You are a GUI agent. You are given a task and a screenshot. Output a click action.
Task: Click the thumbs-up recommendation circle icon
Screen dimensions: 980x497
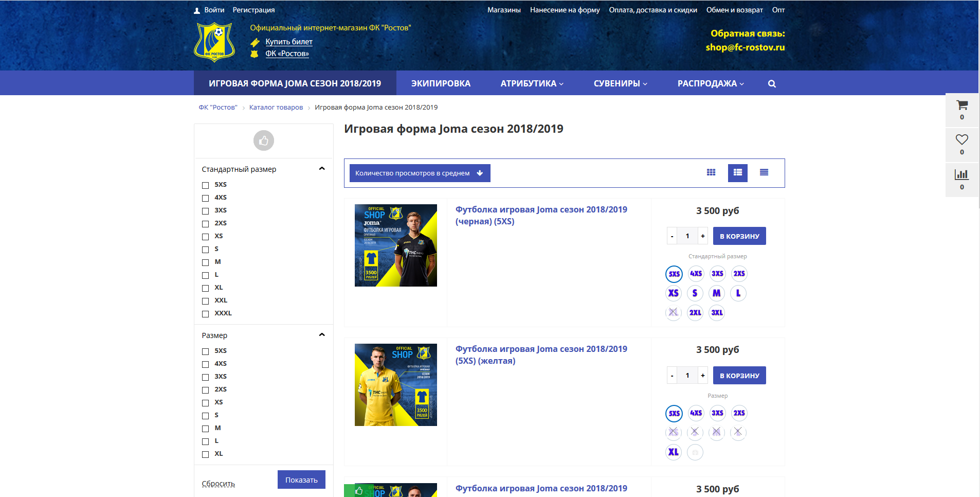click(x=264, y=140)
